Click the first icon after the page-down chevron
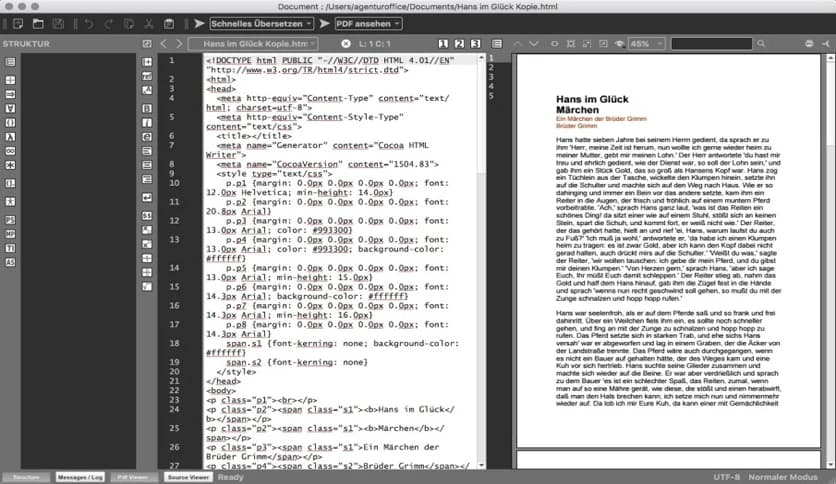This screenshot has width=836, height=484. click(554, 44)
